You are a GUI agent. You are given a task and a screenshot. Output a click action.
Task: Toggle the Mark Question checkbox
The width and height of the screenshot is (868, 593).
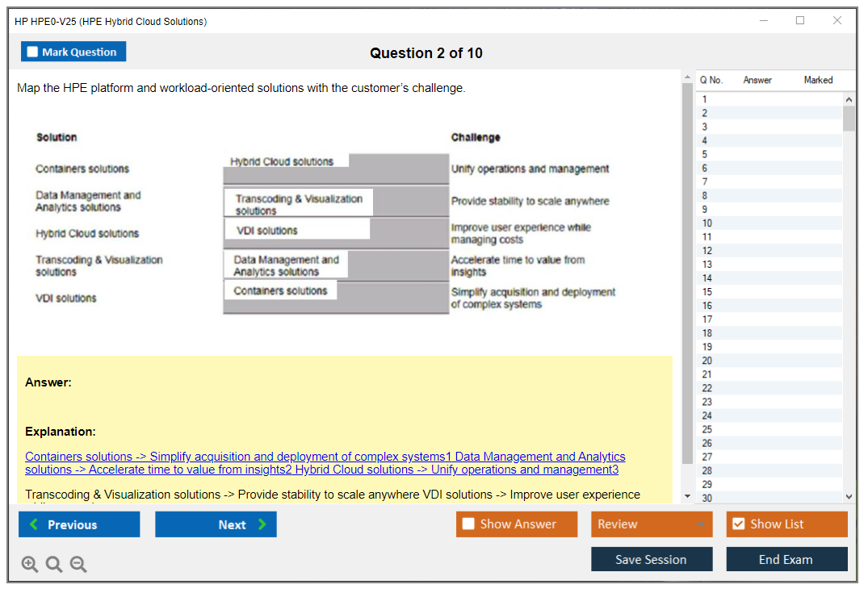tap(33, 52)
